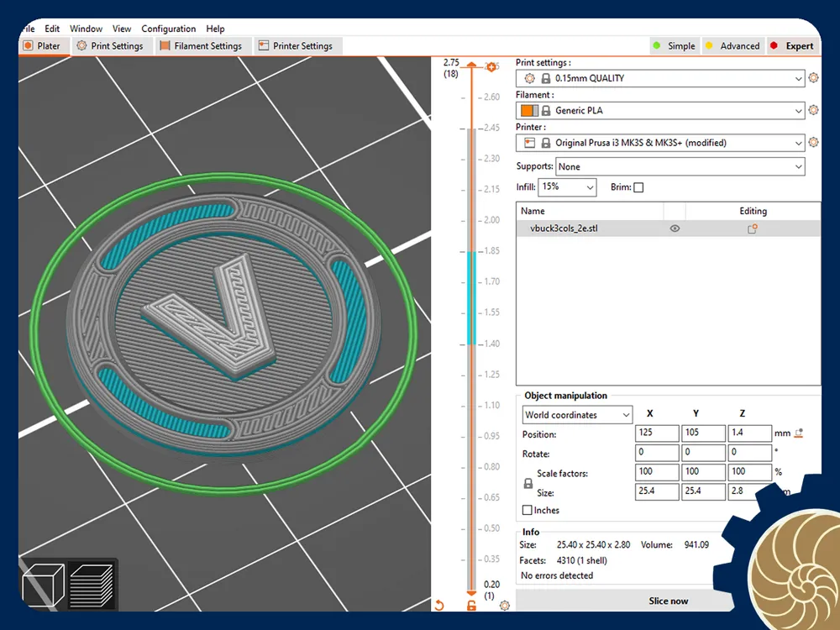Click the editing icon for vbuck3cols_2e.stl
Screen dimensions: 840x630
tap(753, 228)
